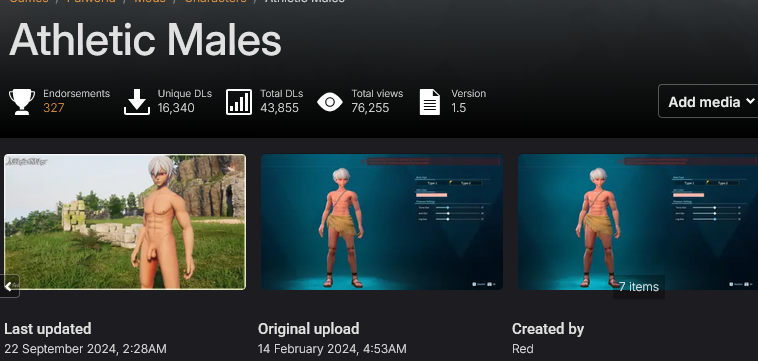Select the first outdoor grass field thumbnail
Image resolution: width=758 pixels, height=361 pixels.
point(125,222)
